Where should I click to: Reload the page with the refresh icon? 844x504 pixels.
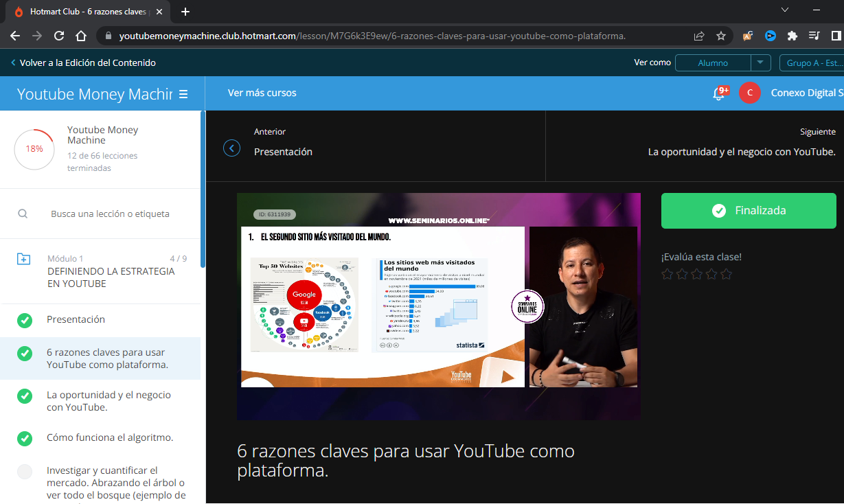coord(59,36)
